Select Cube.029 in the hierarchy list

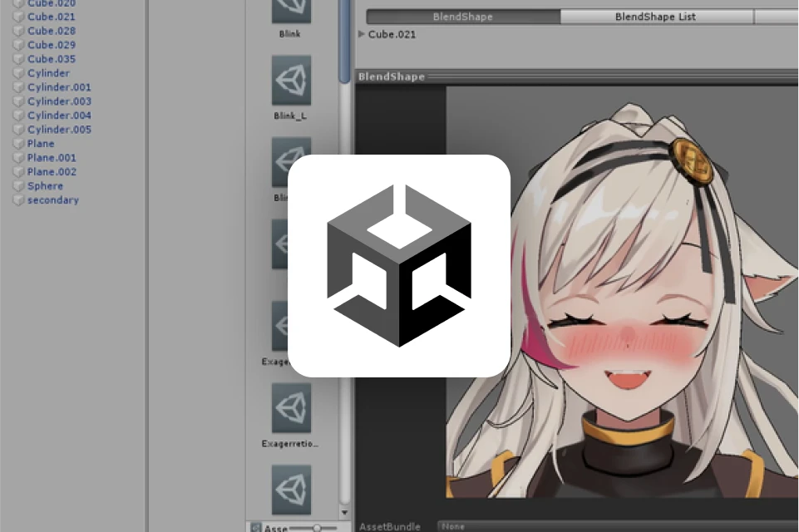51,46
